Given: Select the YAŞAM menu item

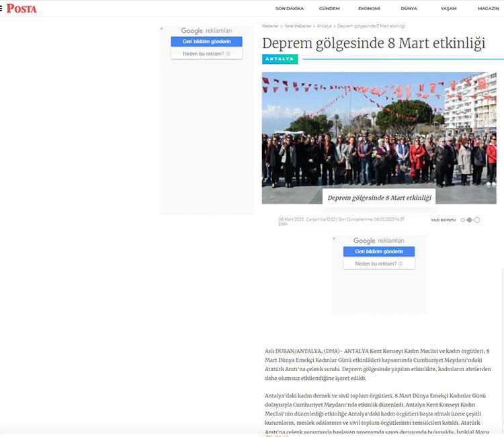Looking at the screenshot, I should pyautogui.click(x=448, y=8).
